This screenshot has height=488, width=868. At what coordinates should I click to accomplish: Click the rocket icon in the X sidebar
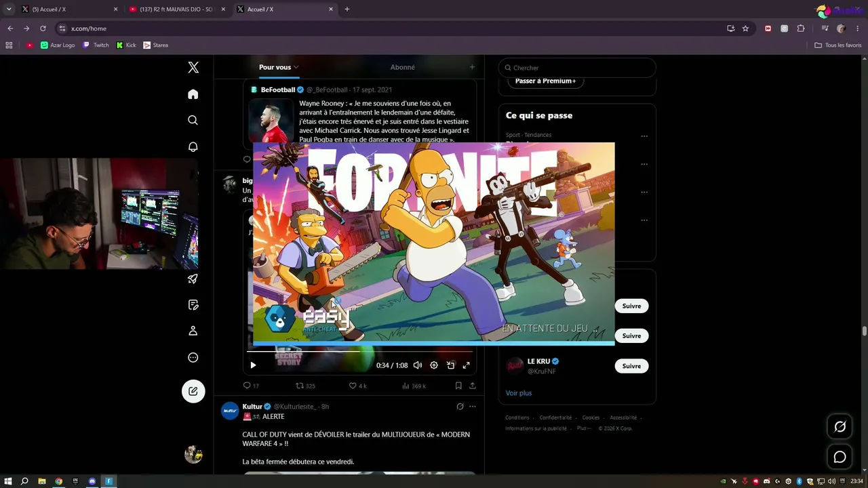(193, 279)
